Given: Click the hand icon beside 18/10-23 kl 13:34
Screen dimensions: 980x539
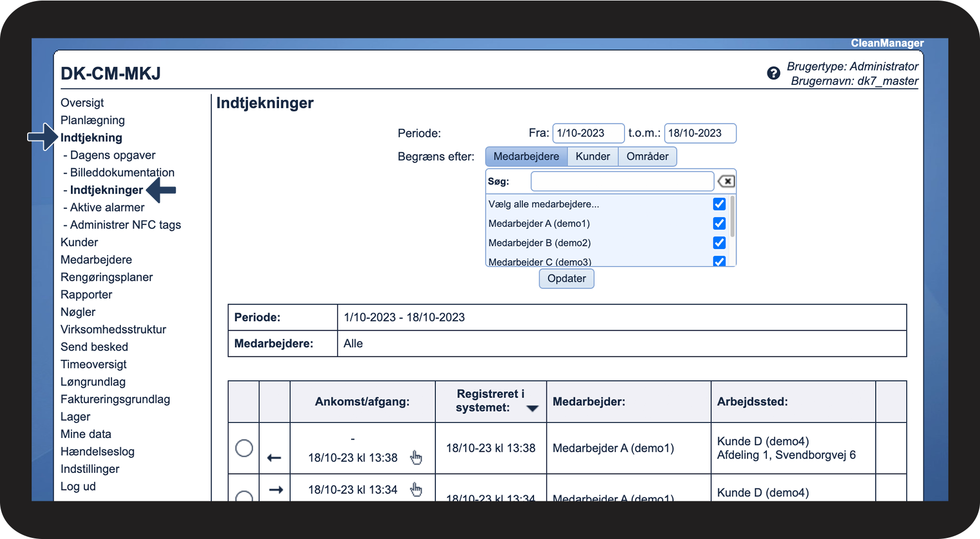Looking at the screenshot, I should pyautogui.click(x=416, y=490).
